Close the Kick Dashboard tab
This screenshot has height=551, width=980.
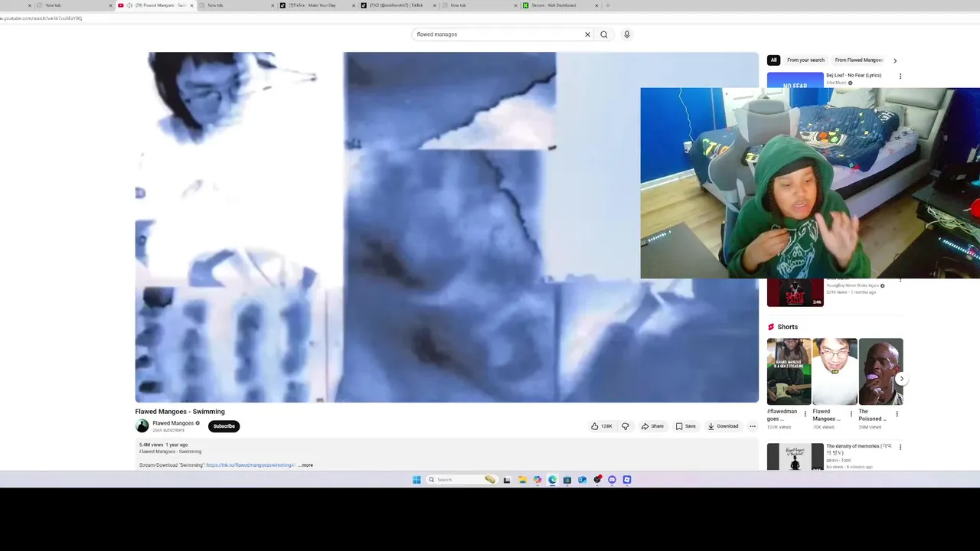click(597, 5)
